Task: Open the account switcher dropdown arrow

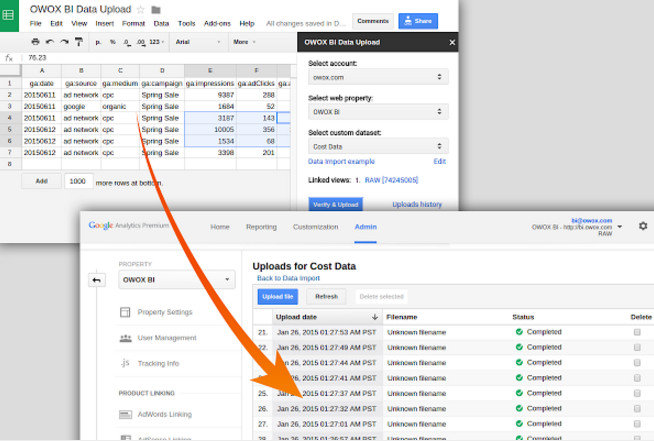Action: pyautogui.click(x=620, y=227)
